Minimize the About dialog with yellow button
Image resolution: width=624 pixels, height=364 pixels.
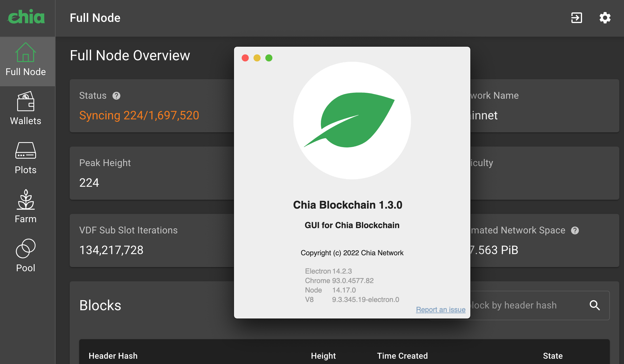click(x=257, y=58)
